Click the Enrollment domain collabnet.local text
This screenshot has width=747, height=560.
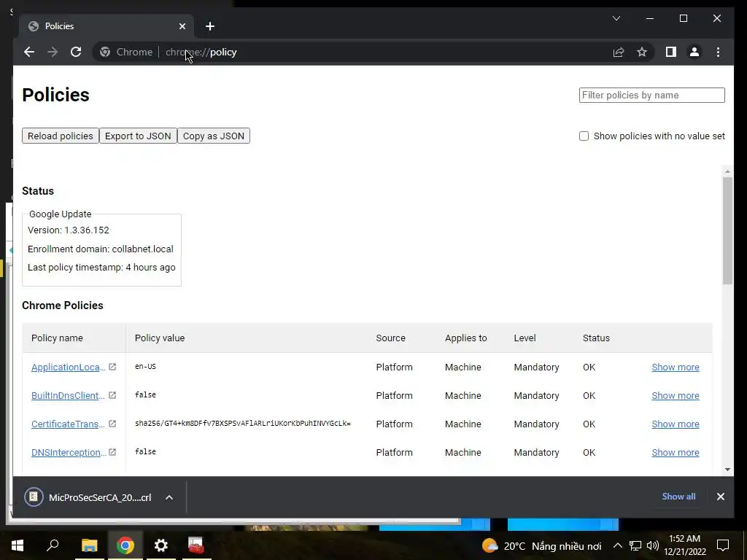pos(101,249)
